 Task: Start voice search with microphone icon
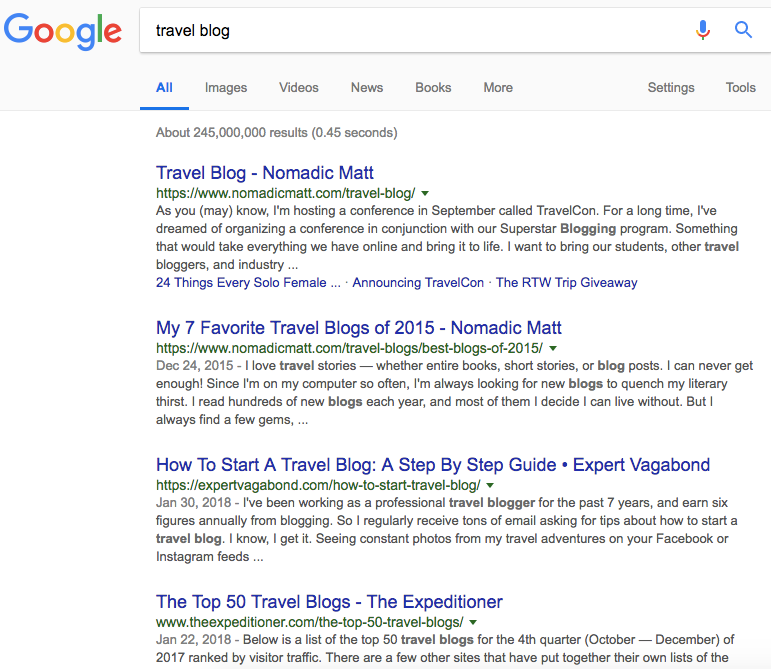click(x=703, y=30)
